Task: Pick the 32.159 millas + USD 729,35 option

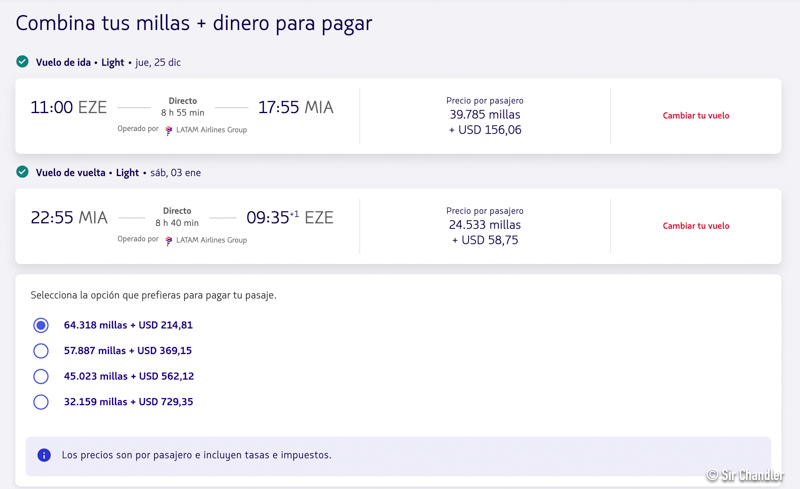Action: coord(41,402)
